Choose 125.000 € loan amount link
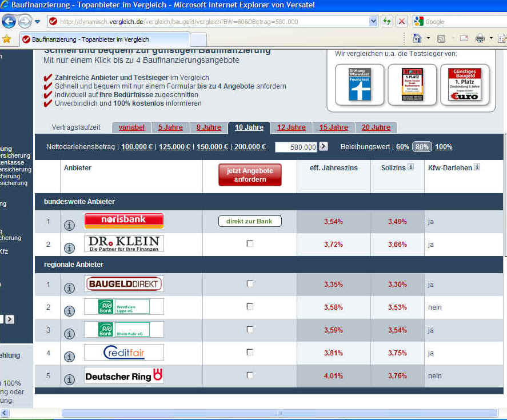This screenshot has width=507, height=420. (x=174, y=147)
